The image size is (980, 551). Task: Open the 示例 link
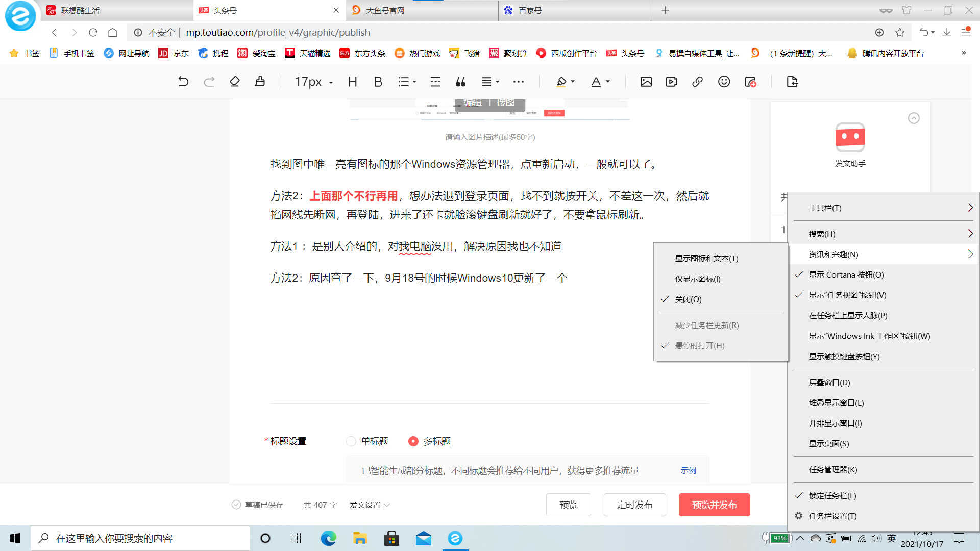coord(688,470)
